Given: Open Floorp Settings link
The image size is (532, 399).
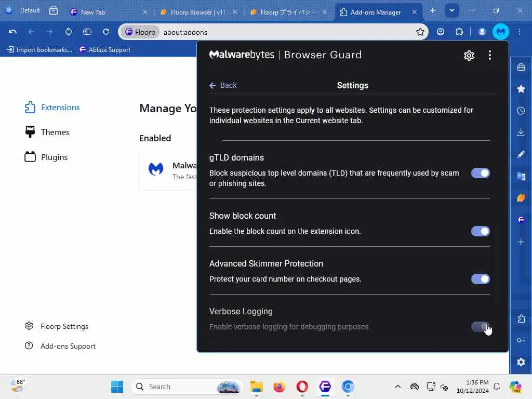Looking at the screenshot, I should (56, 326).
